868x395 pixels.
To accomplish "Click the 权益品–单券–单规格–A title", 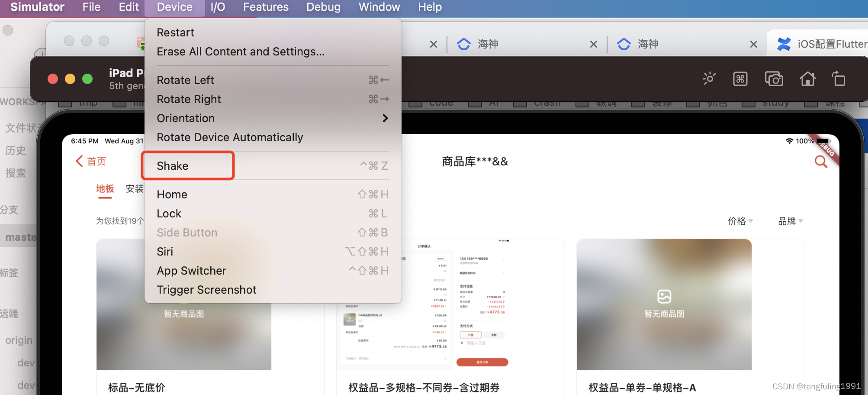I will (x=642, y=387).
